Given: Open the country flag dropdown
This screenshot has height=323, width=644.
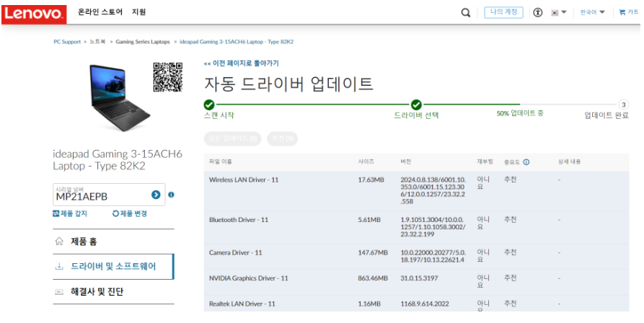Looking at the screenshot, I should point(559,12).
